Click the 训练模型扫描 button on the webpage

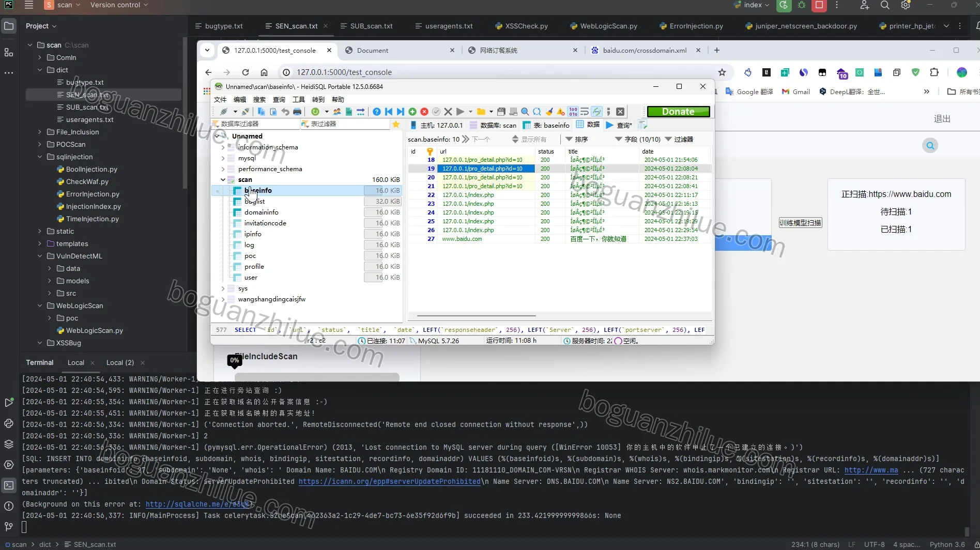[800, 223]
